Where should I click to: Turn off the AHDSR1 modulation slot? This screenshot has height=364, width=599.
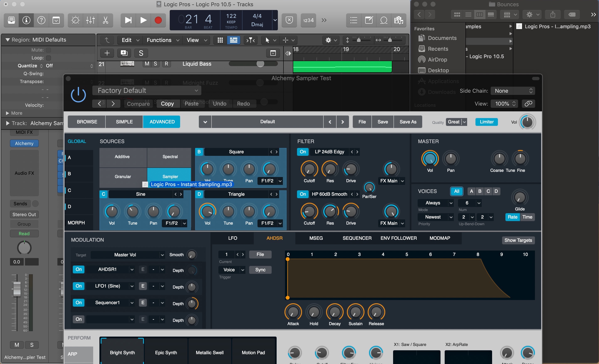(x=78, y=269)
